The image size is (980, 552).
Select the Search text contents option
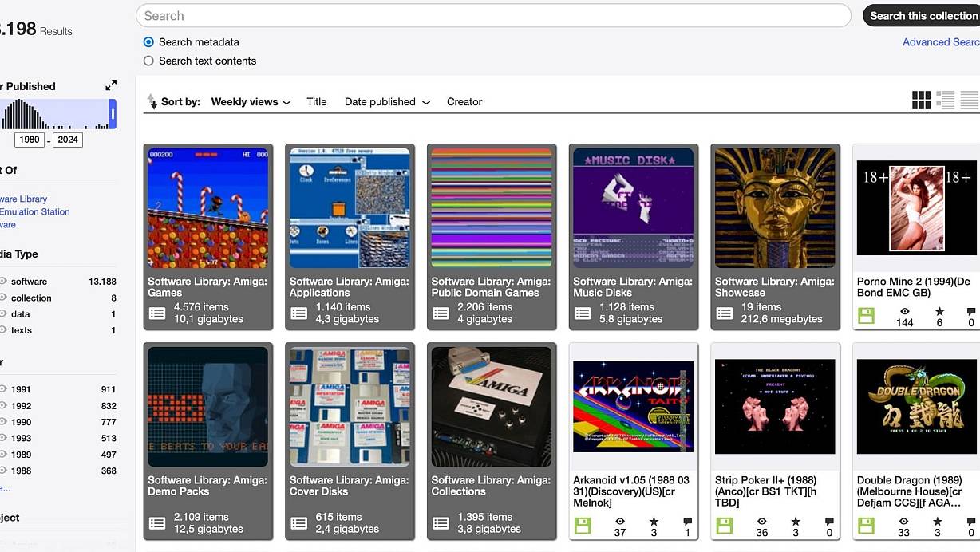click(x=148, y=61)
